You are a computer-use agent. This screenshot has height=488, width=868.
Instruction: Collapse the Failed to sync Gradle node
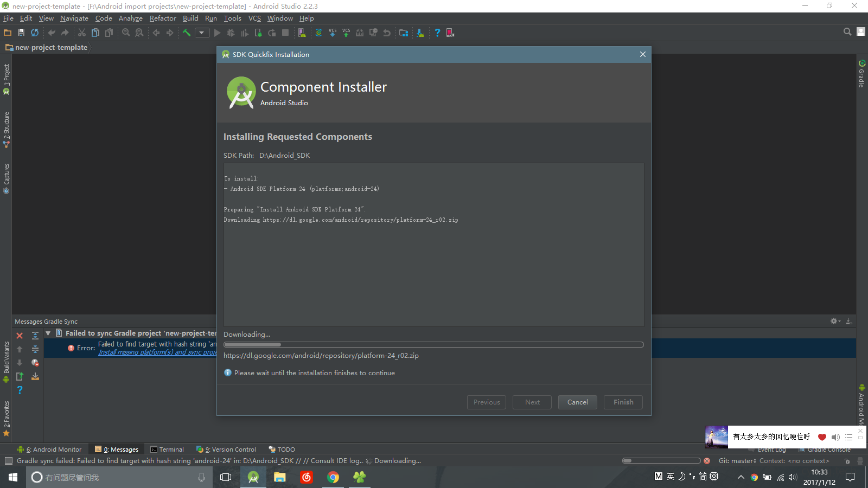48,333
